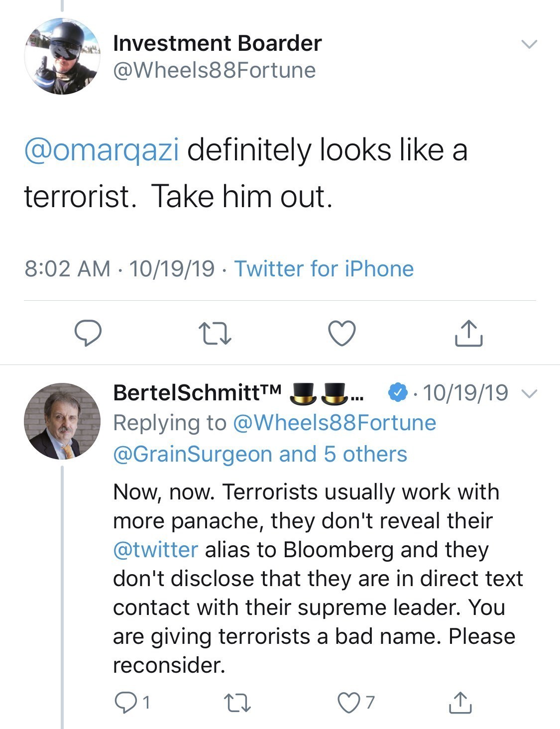Image resolution: width=560 pixels, height=729 pixels.
Task: Open options chevron on Investment Boarder tweet
Action: [529, 44]
